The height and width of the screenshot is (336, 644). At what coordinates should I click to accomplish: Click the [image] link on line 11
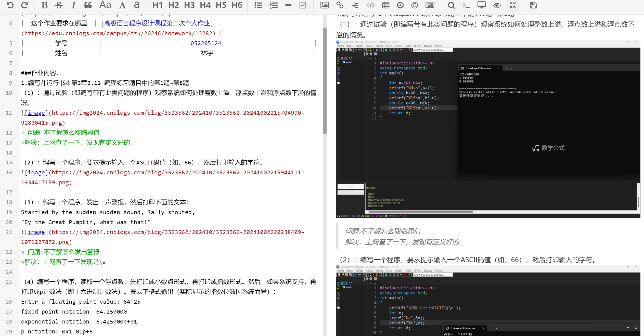pos(36,113)
